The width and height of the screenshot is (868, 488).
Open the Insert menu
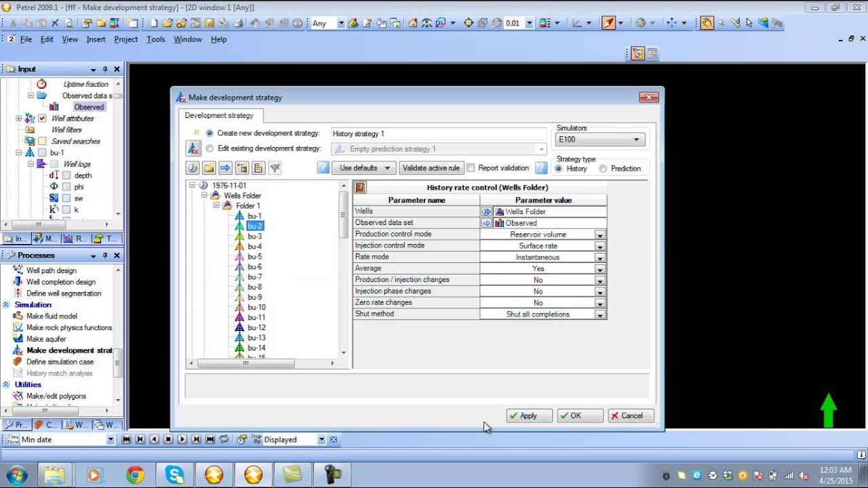pyautogui.click(x=96, y=39)
